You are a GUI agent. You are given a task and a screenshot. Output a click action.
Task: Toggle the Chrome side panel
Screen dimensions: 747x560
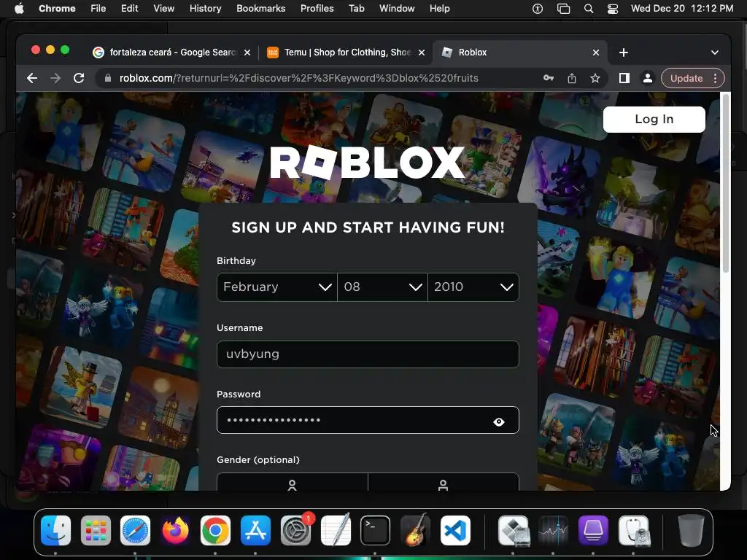click(624, 78)
